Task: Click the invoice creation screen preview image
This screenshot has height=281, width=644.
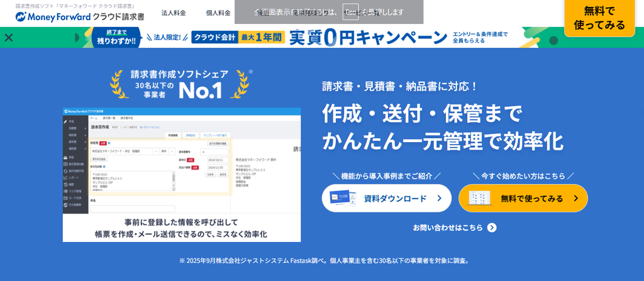Action: point(182,161)
